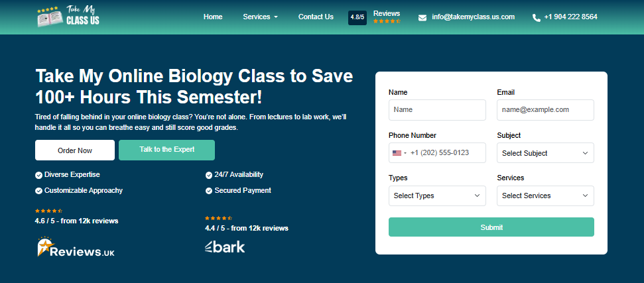Expand the Select Types dropdown

437,196
